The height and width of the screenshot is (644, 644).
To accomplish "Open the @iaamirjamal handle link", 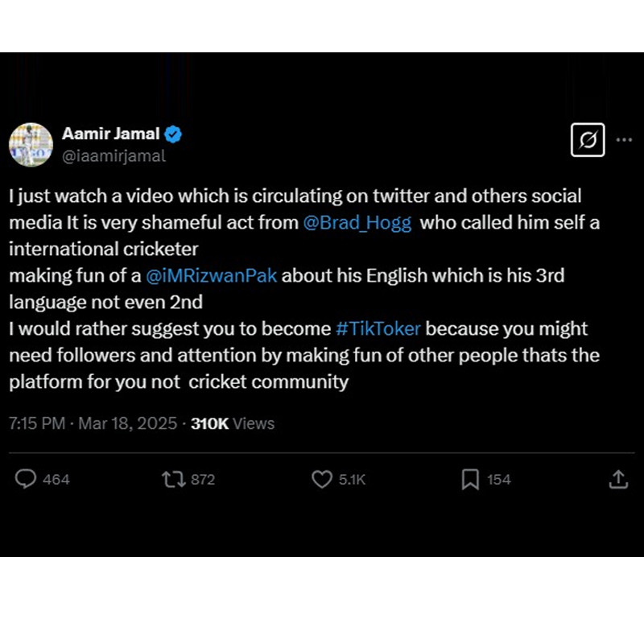I will pos(114,156).
